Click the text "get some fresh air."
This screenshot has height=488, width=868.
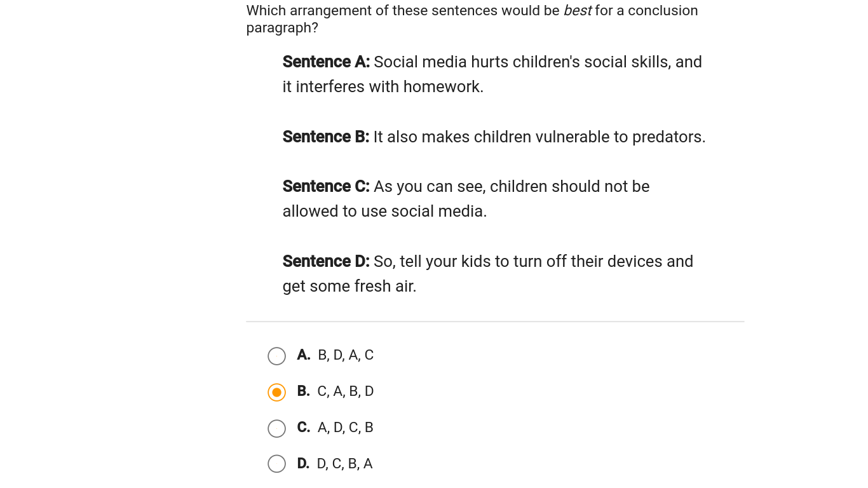coord(349,286)
